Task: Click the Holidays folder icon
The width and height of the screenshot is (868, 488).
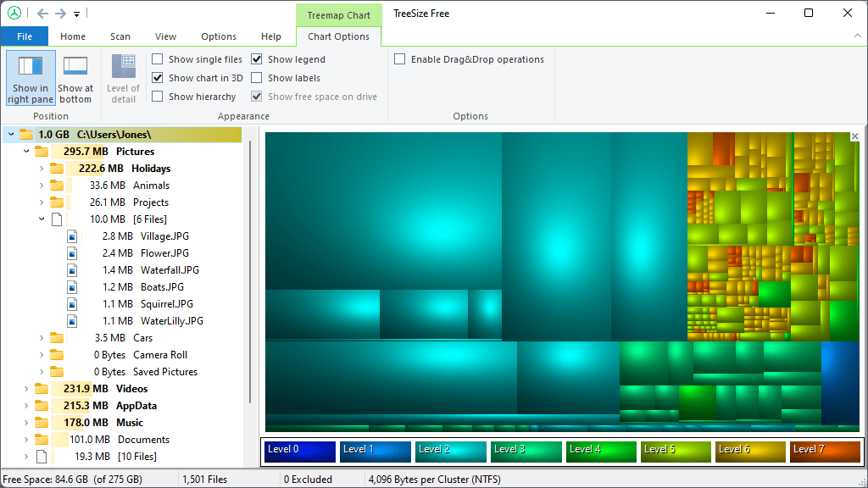Action: (x=56, y=168)
